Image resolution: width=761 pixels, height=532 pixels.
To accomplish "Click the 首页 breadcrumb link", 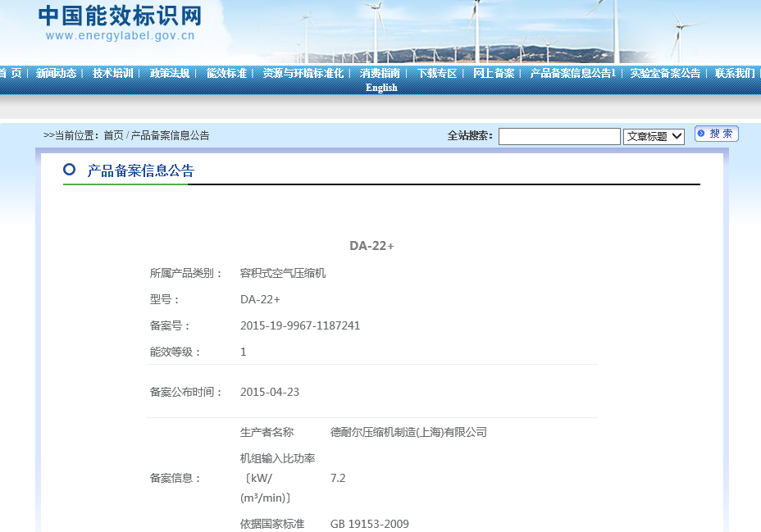I will (x=113, y=136).
